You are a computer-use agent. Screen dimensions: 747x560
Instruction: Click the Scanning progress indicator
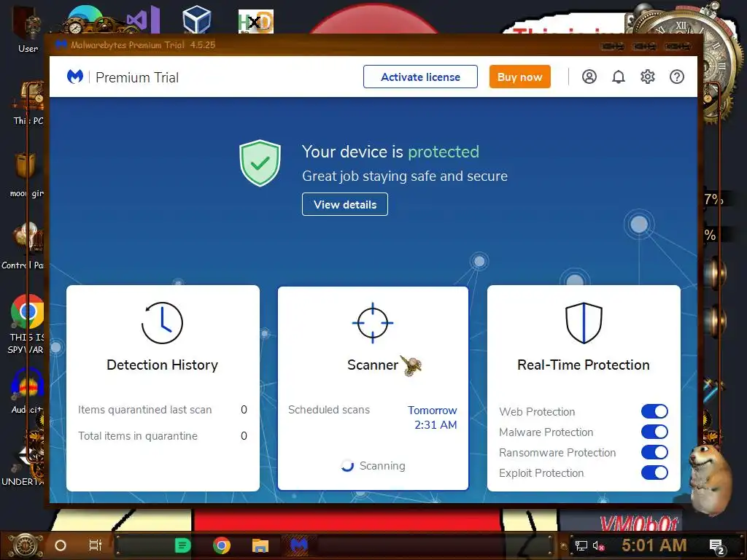[x=373, y=466]
